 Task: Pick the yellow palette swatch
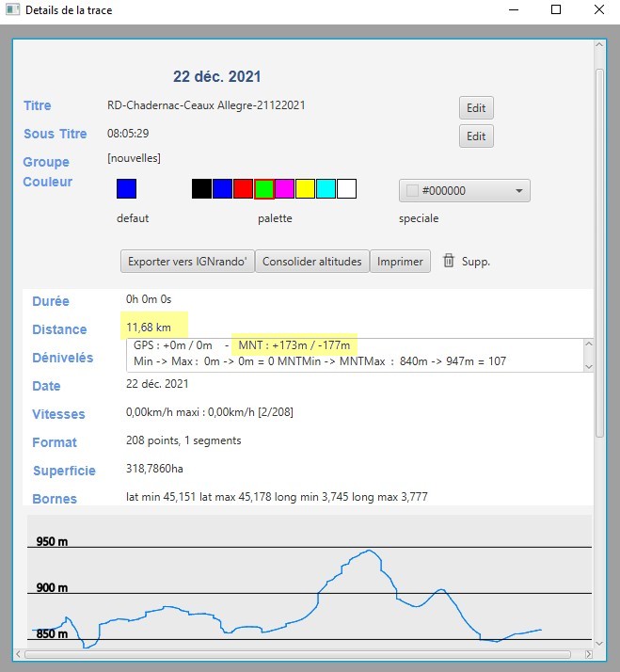point(305,189)
